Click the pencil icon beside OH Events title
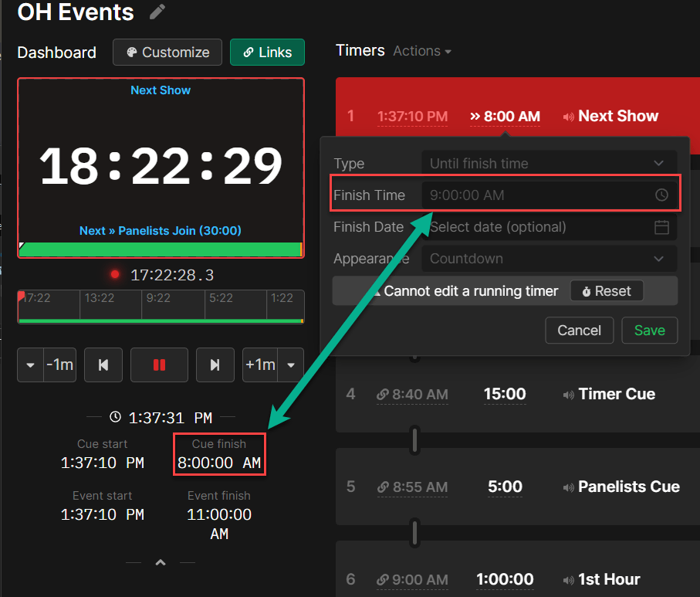The image size is (700, 597). [159, 12]
